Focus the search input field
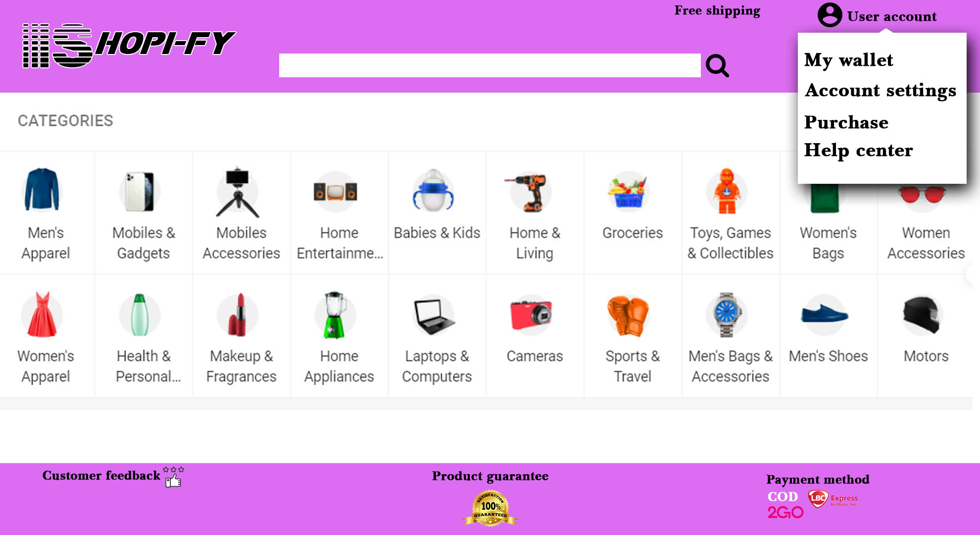The image size is (980, 535). [490, 65]
